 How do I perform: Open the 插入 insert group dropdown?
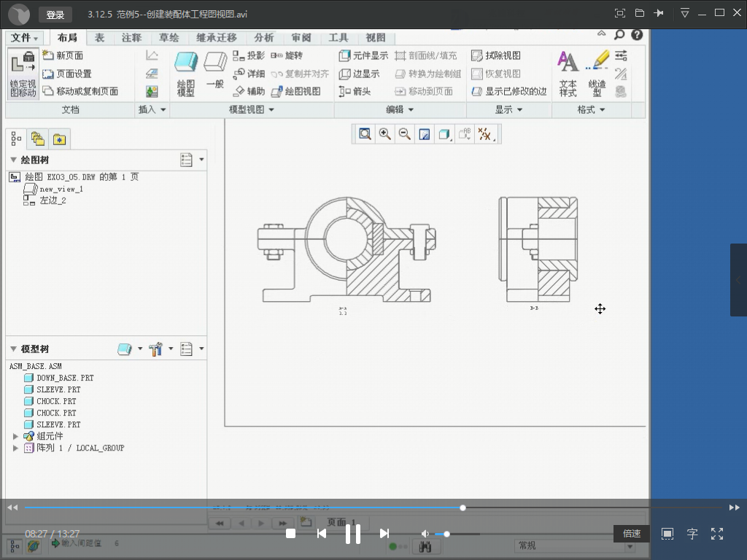pos(152,109)
